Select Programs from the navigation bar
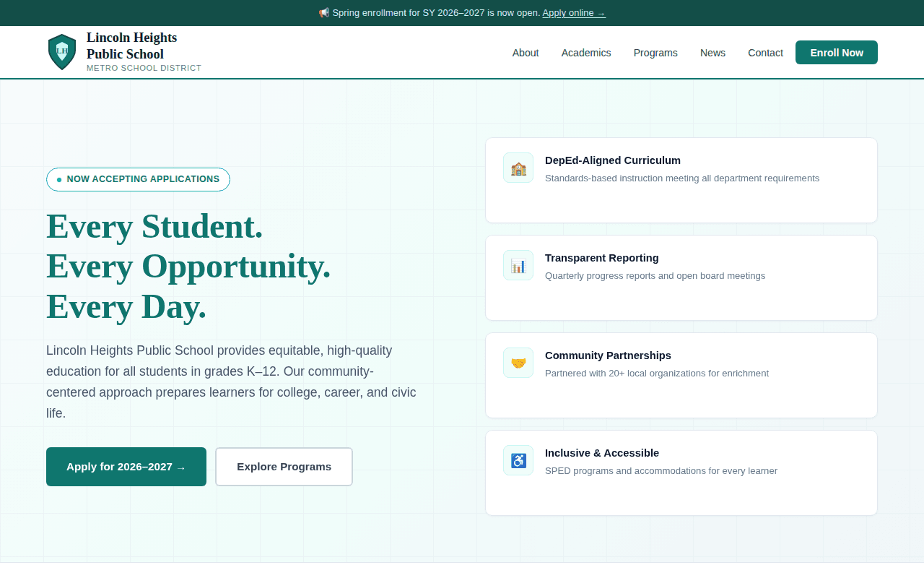924x578 pixels. pyautogui.click(x=655, y=52)
